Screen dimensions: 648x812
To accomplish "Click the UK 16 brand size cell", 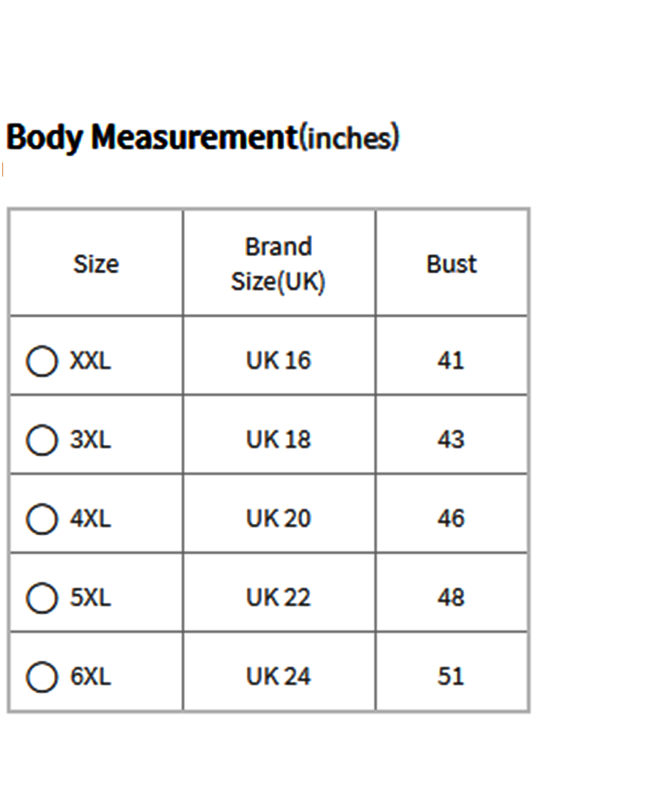I will click(278, 361).
